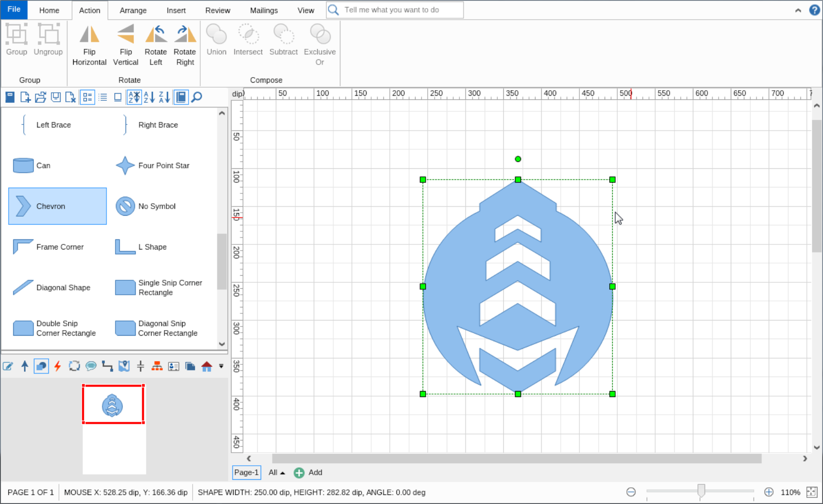This screenshot has height=504, width=823.
Task: Select the org chart category icon
Action: pos(157,366)
